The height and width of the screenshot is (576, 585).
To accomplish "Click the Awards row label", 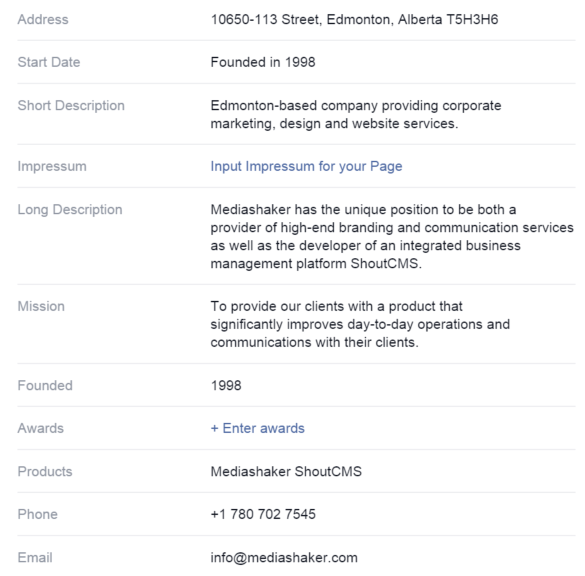I will tap(41, 428).
